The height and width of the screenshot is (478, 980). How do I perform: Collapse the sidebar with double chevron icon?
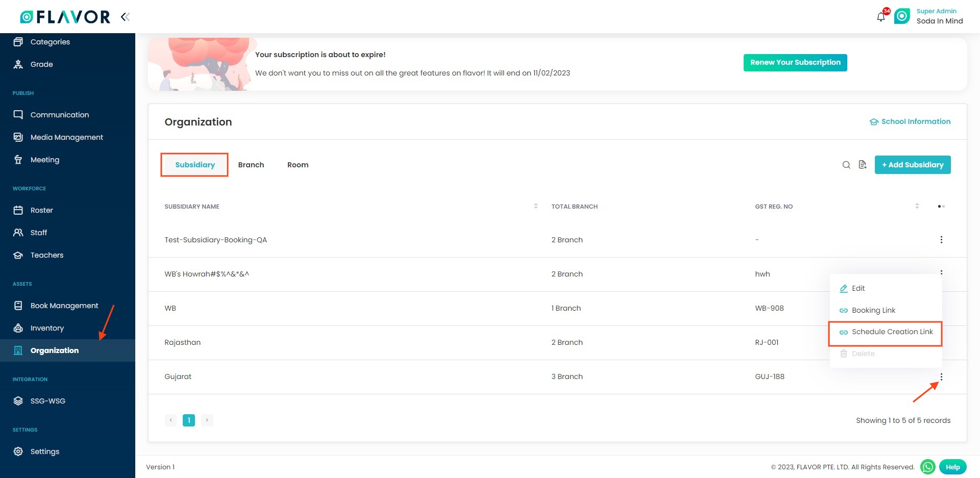[125, 17]
